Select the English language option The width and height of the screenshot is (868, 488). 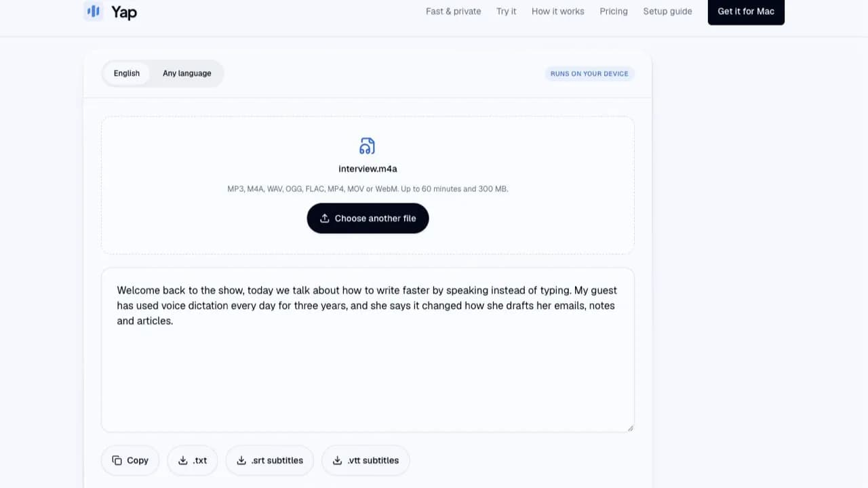pyautogui.click(x=127, y=73)
